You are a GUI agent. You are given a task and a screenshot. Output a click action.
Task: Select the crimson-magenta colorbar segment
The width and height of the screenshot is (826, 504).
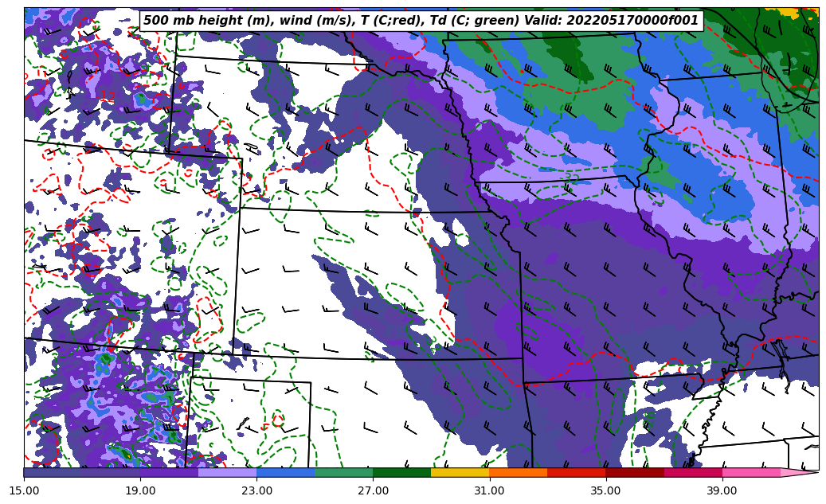pos(692,472)
